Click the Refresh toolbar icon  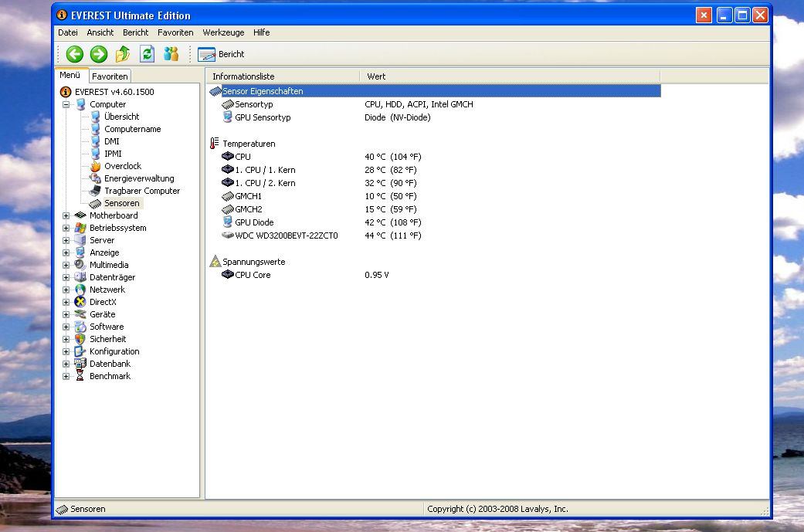pyautogui.click(x=148, y=54)
